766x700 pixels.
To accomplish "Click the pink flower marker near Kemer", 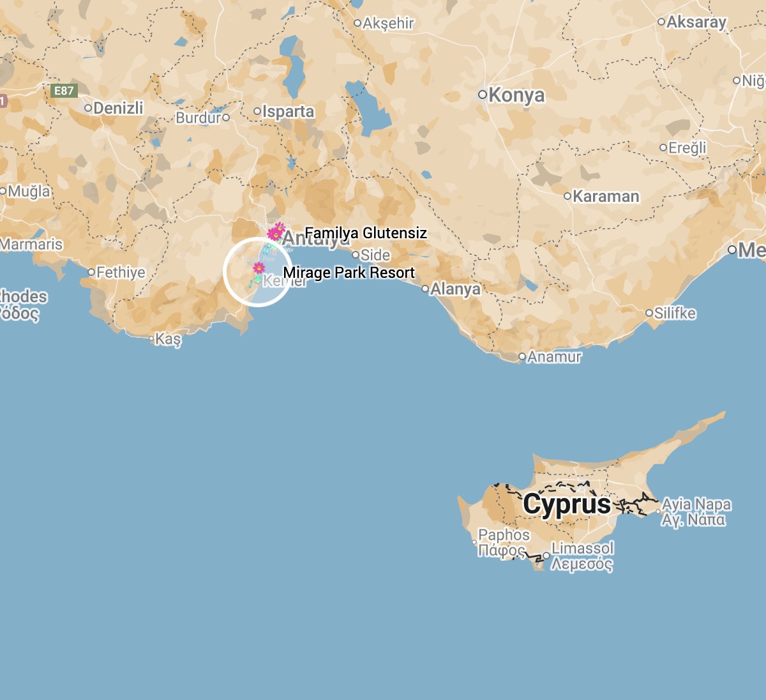I will (x=259, y=268).
